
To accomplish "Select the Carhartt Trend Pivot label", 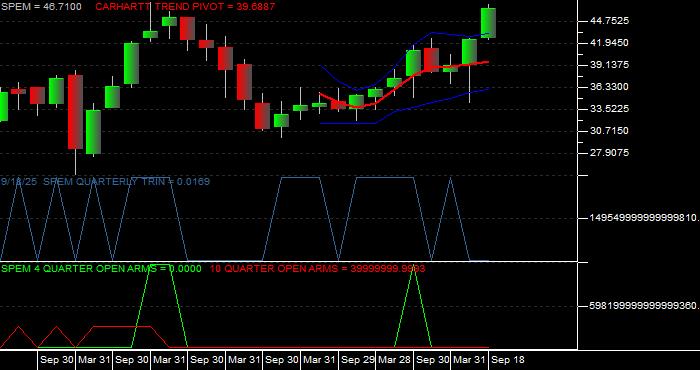I will tap(185, 7).
